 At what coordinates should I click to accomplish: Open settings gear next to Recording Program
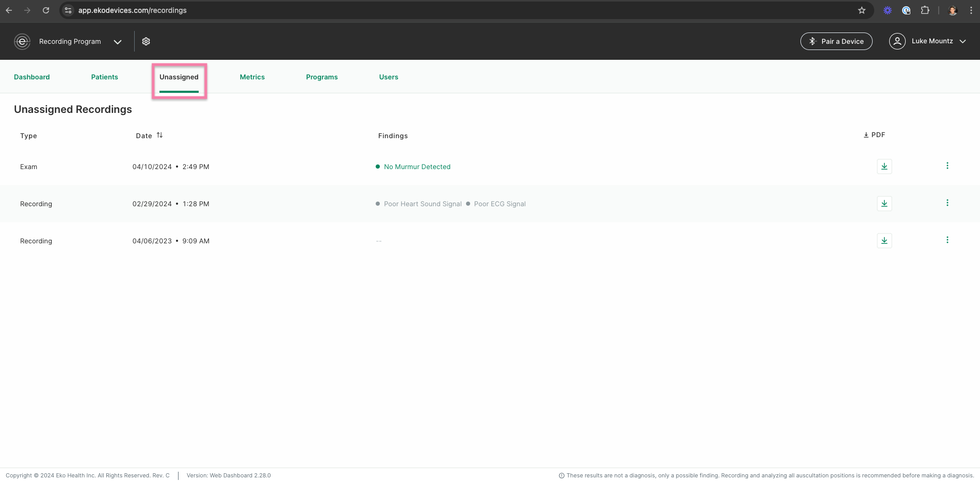[x=146, y=41]
